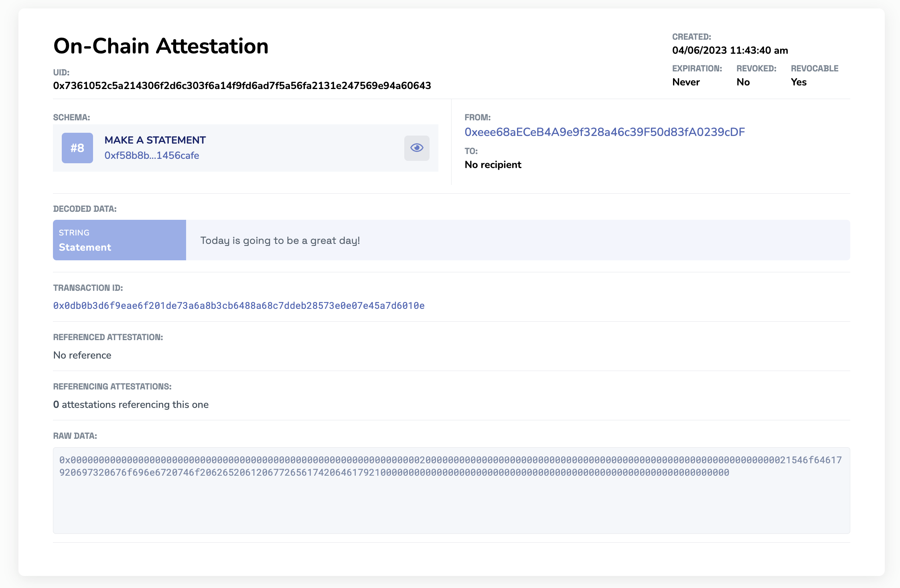The width and height of the screenshot is (900, 588).
Task: Click the Expiration Never value
Action: coord(686,82)
